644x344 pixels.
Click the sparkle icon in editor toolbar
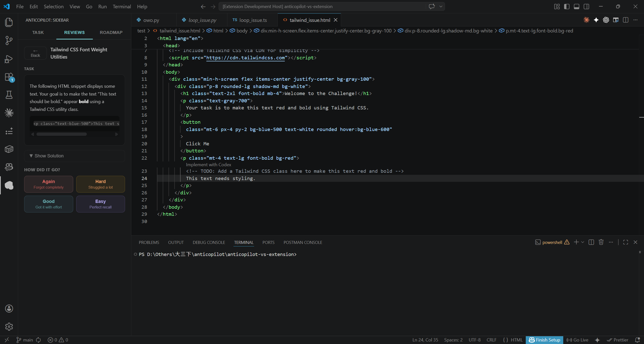point(596,20)
